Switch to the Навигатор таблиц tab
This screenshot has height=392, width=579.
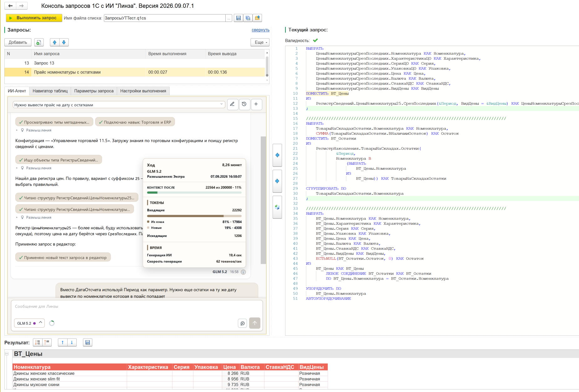(x=50, y=91)
